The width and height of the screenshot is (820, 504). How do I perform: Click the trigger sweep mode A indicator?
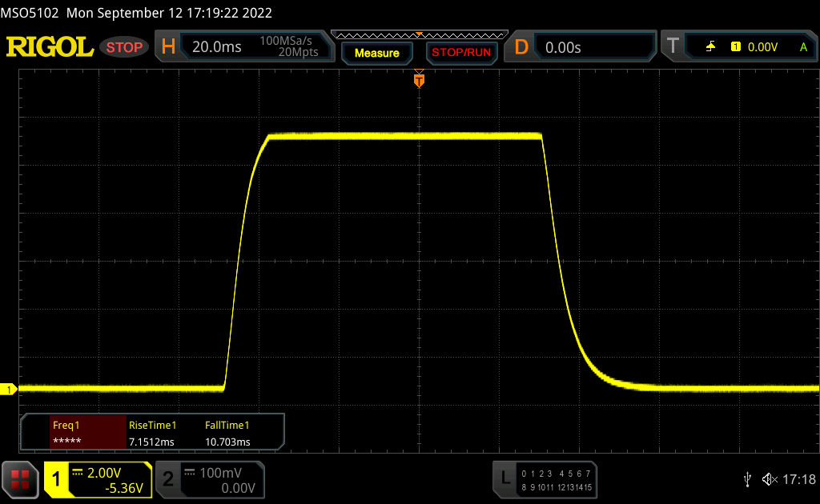pos(804,47)
